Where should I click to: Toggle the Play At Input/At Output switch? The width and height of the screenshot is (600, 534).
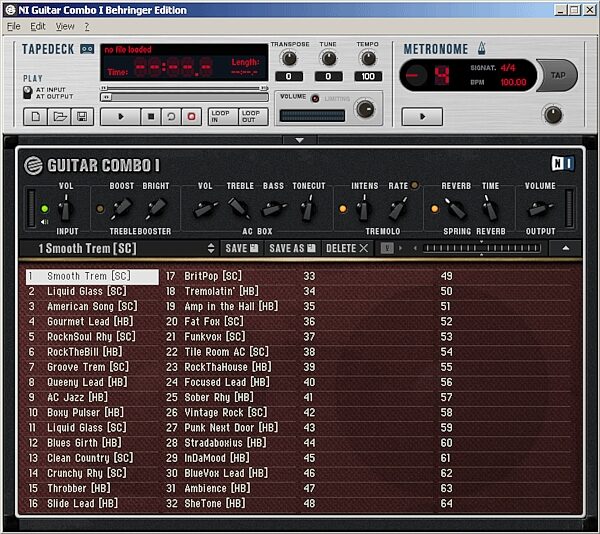[x=27, y=93]
